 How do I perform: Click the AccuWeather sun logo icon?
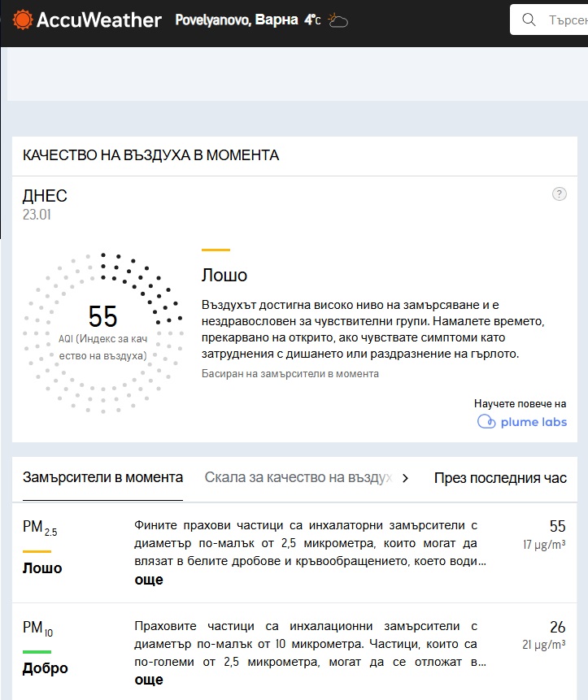[23, 20]
